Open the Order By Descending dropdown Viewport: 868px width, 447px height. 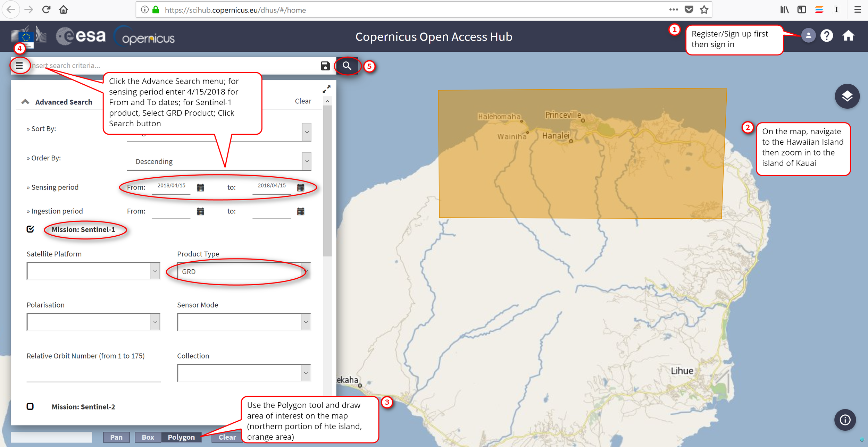(219, 161)
